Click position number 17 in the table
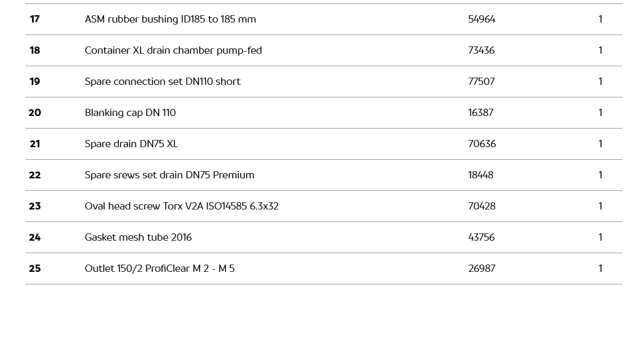Screen dimensions: 643x364 (x=35, y=19)
